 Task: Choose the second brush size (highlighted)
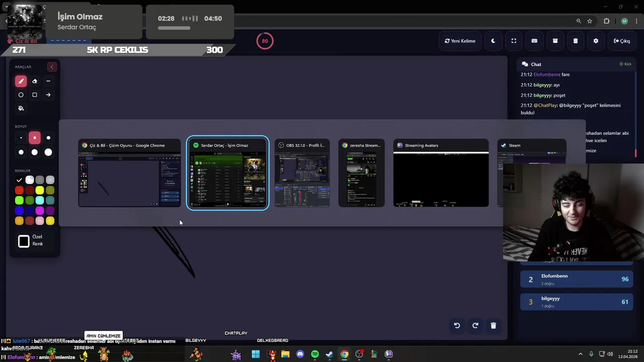[x=35, y=138]
